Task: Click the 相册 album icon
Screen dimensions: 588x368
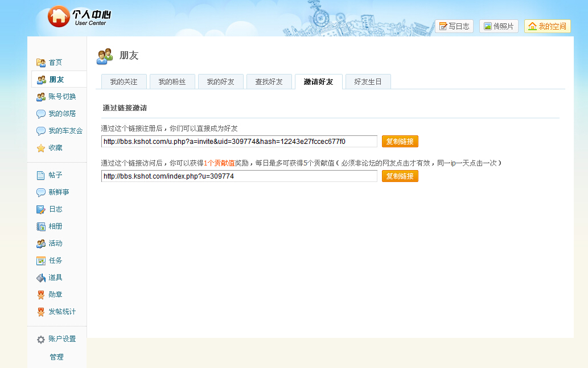Action: (40, 227)
